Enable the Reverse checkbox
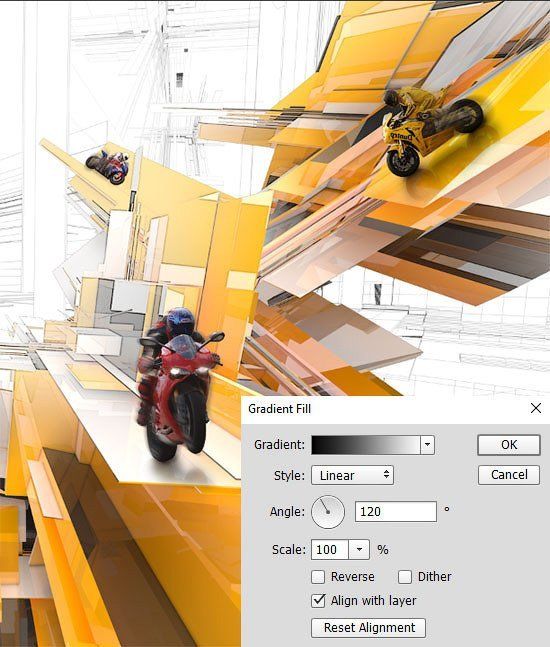Viewport: 550px width, 647px height. tap(318, 577)
